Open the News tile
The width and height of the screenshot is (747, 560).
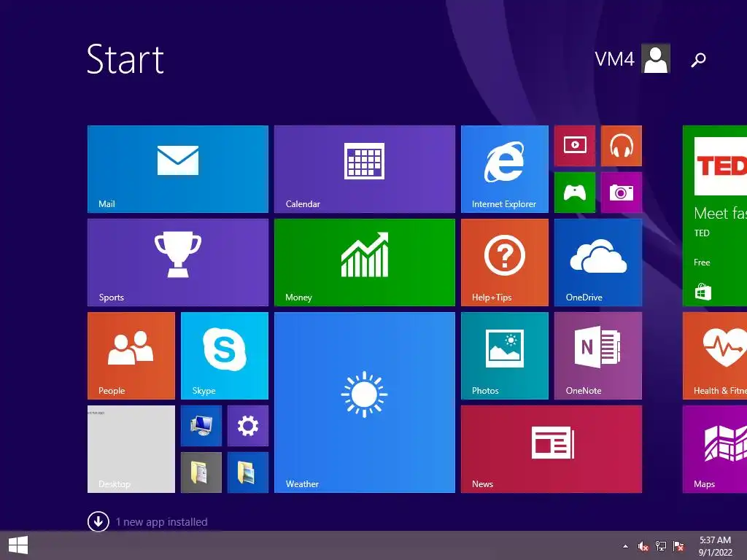click(x=551, y=449)
